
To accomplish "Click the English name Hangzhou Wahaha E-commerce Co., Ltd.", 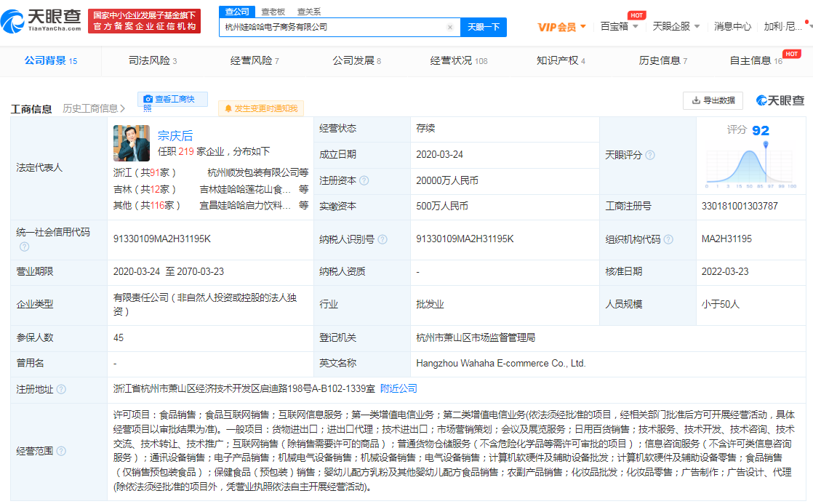I will [501, 364].
